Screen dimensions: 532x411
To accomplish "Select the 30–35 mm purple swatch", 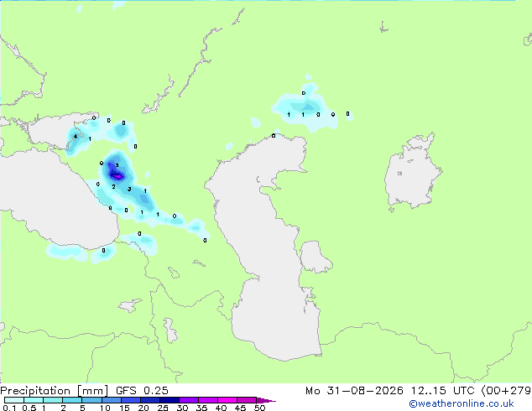I will pyautogui.click(x=189, y=400).
